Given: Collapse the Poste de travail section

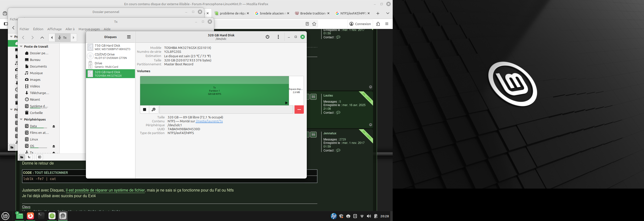Looking at the screenshot, I should (x=21, y=46).
